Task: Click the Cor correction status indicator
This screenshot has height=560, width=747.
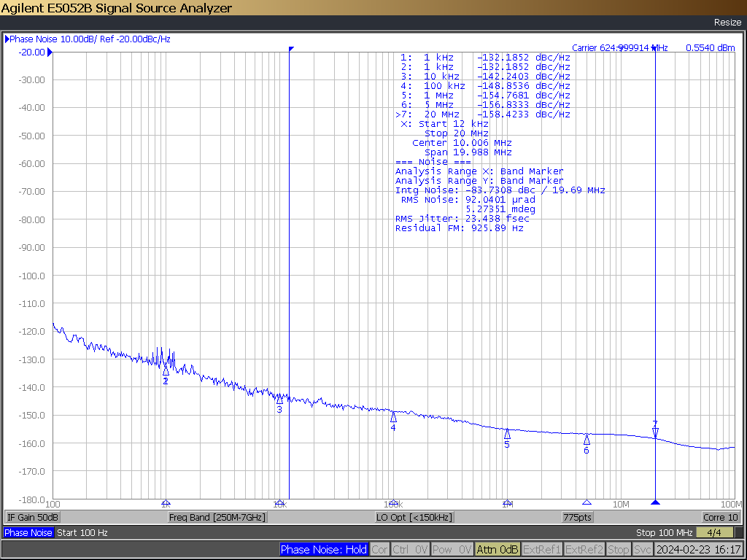Action: point(379,549)
